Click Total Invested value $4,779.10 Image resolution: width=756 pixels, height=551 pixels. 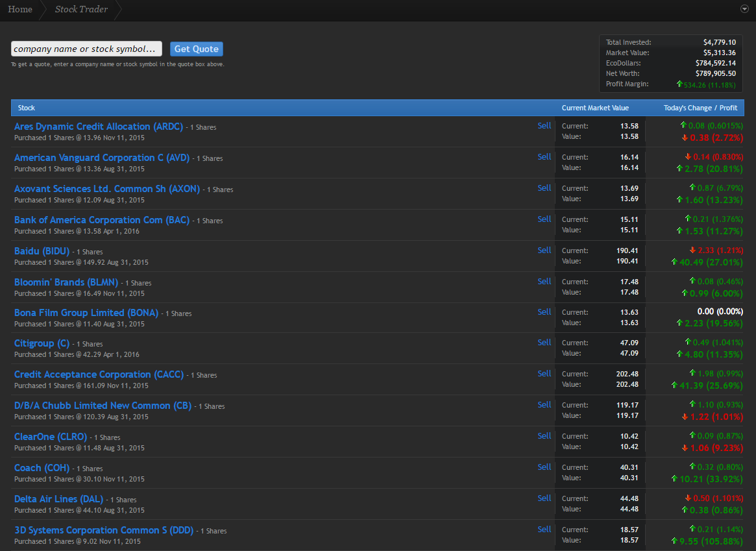point(720,42)
